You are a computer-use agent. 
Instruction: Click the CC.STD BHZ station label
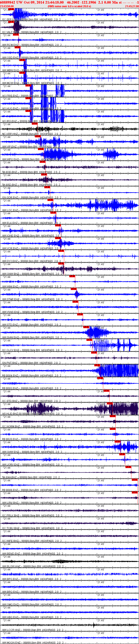pyautogui.click(x=31, y=401)
